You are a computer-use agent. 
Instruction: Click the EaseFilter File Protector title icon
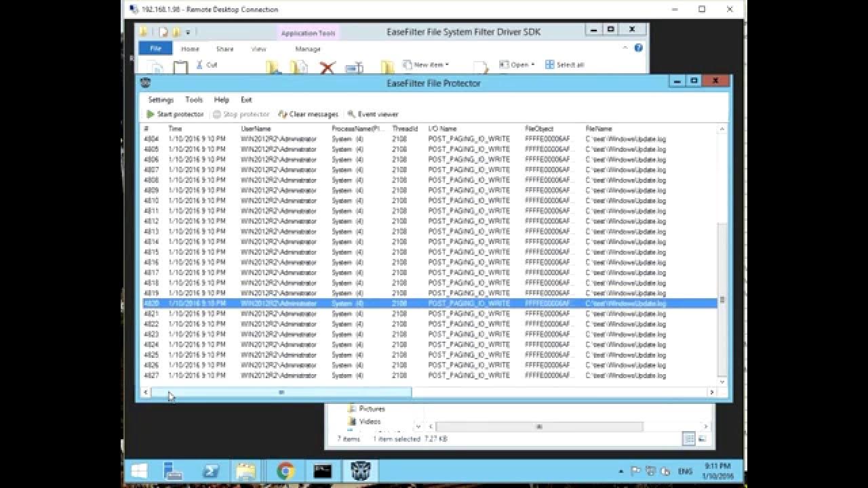[x=145, y=83]
